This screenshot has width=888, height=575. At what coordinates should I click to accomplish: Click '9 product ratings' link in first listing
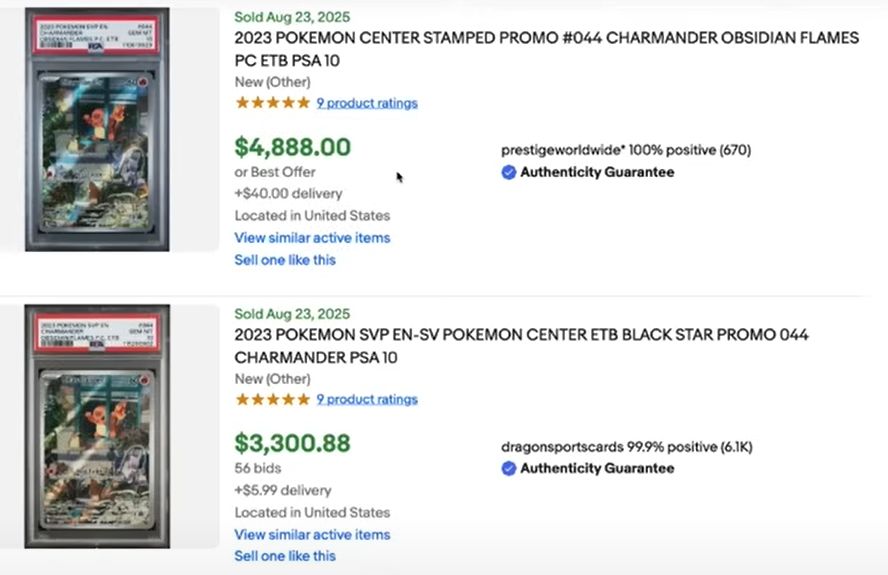coord(367,103)
